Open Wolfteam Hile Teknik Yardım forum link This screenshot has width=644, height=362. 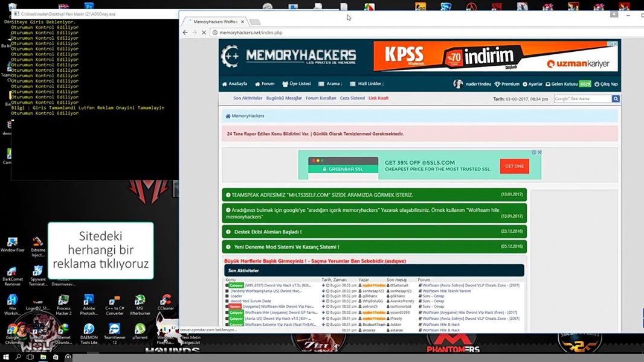[x=446, y=291]
